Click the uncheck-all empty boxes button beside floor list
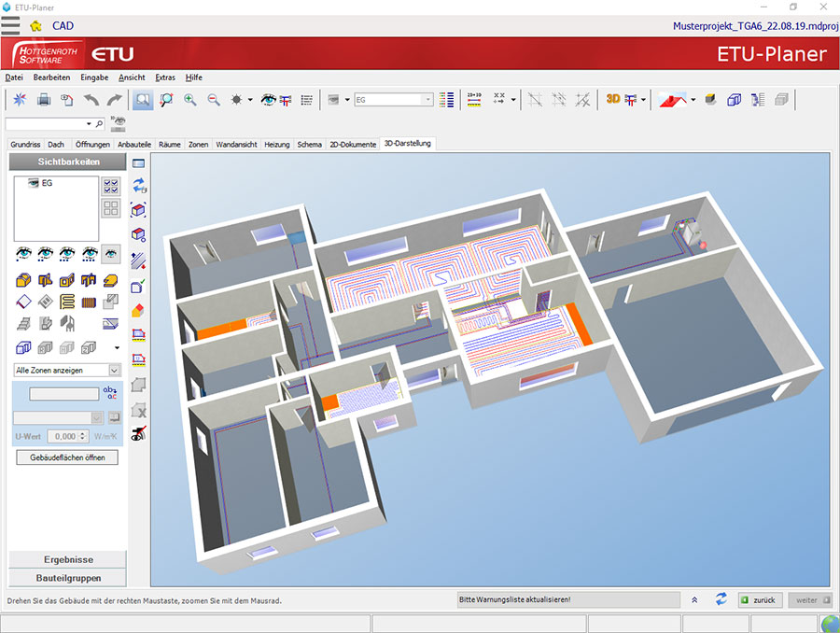 tap(111, 208)
